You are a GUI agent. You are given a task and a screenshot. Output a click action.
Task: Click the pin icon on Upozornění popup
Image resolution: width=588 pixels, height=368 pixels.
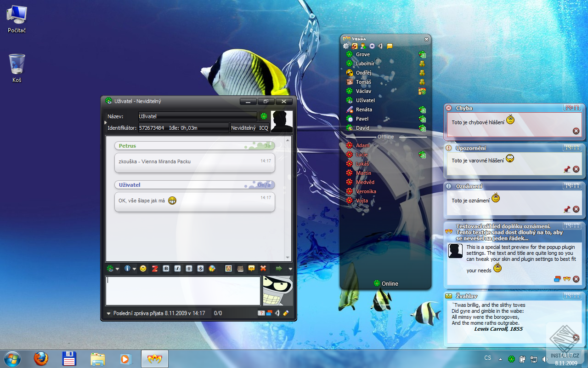pos(567,169)
